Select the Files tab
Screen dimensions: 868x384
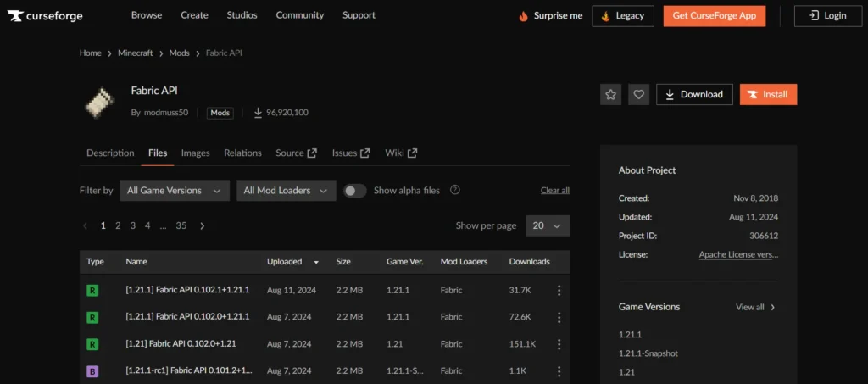point(158,153)
